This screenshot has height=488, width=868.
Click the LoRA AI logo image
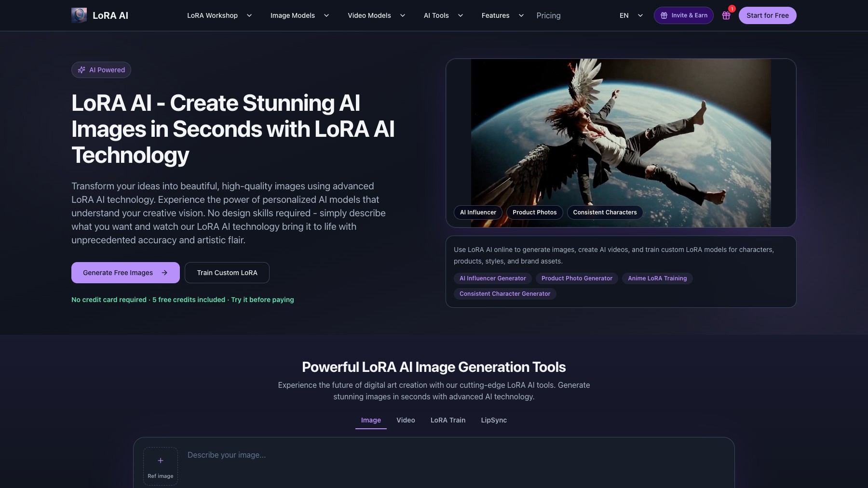click(79, 15)
